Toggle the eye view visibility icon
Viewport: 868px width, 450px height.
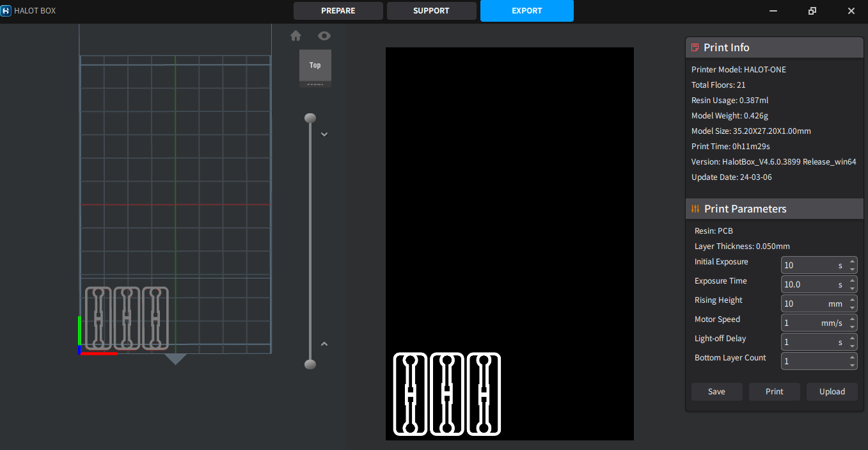coord(324,36)
